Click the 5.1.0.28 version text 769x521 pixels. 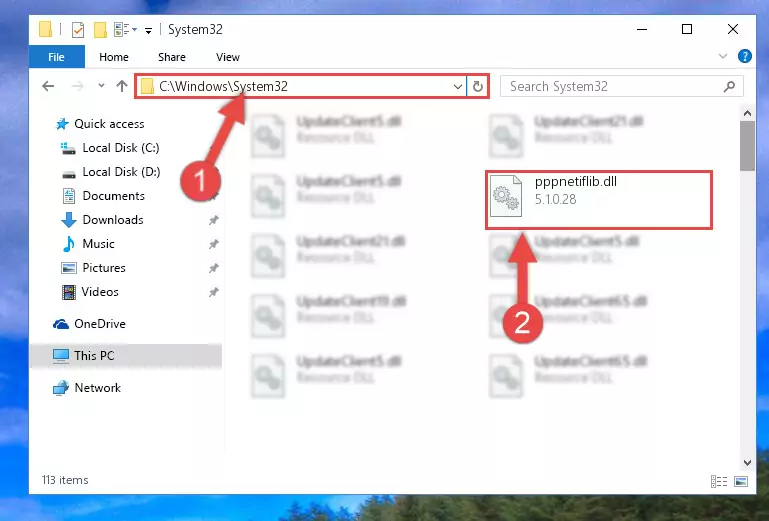tap(555, 199)
